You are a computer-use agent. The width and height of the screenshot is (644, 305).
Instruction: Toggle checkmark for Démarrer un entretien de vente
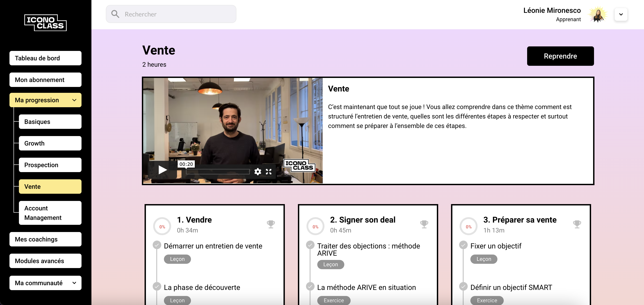[157, 245]
